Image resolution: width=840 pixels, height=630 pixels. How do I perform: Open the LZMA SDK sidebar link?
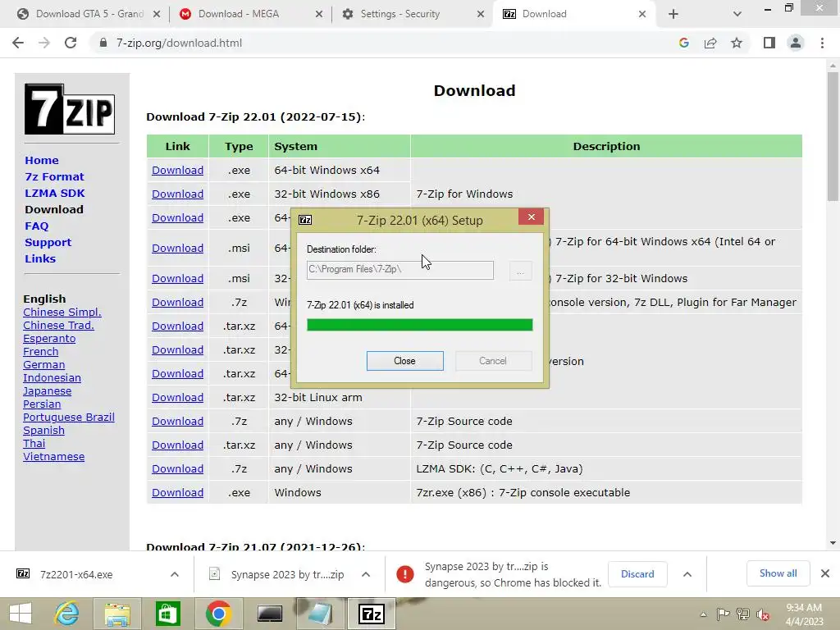55,194
